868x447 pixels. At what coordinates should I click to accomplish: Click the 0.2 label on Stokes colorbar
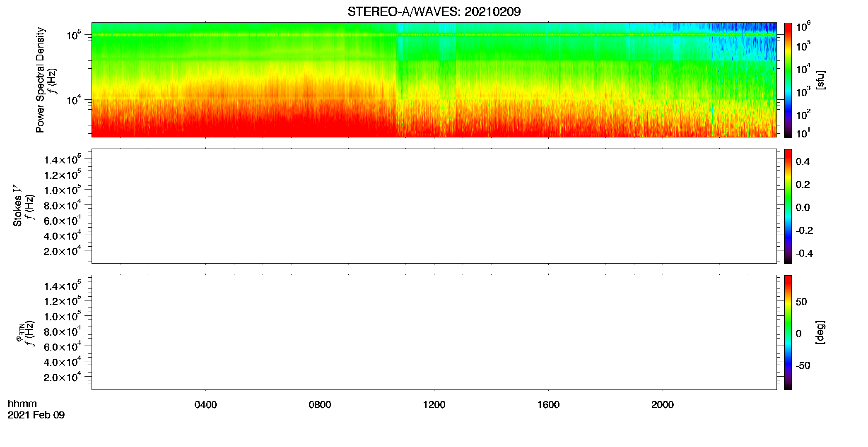coord(803,185)
